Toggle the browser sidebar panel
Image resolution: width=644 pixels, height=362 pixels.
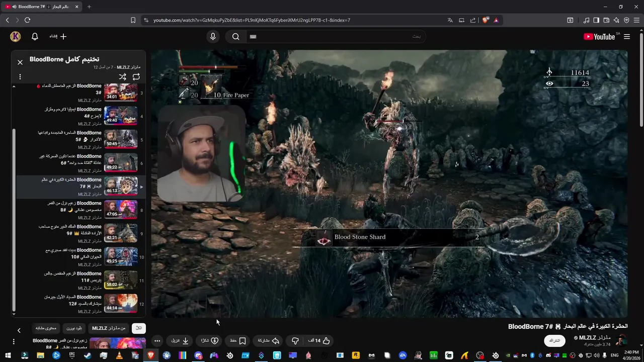click(x=596, y=20)
